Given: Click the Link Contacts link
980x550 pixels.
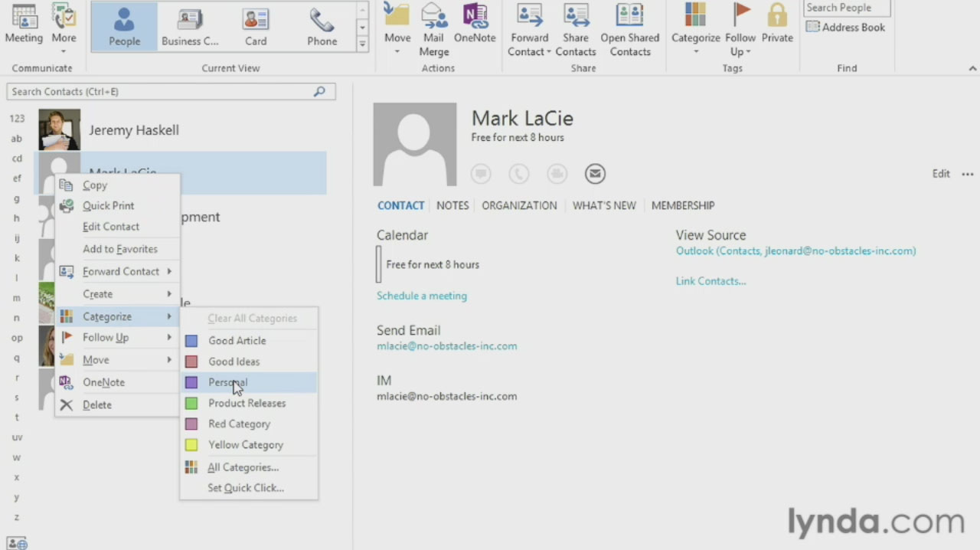Looking at the screenshot, I should 710,281.
